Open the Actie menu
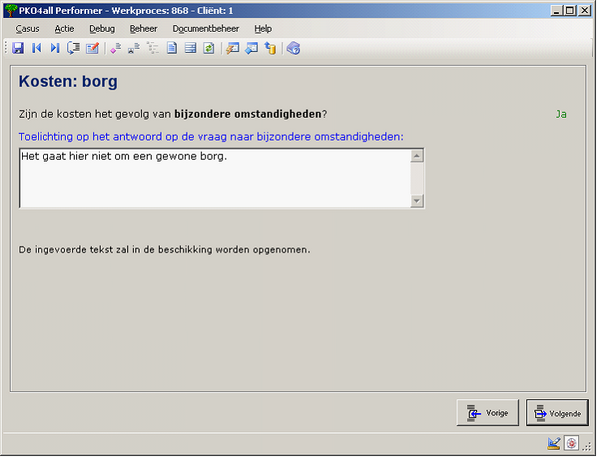The height and width of the screenshot is (457, 597). pyautogui.click(x=64, y=29)
